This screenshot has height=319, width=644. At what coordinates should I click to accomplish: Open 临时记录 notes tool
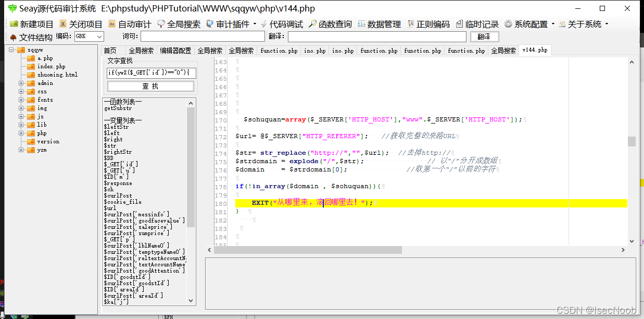tap(477, 24)
